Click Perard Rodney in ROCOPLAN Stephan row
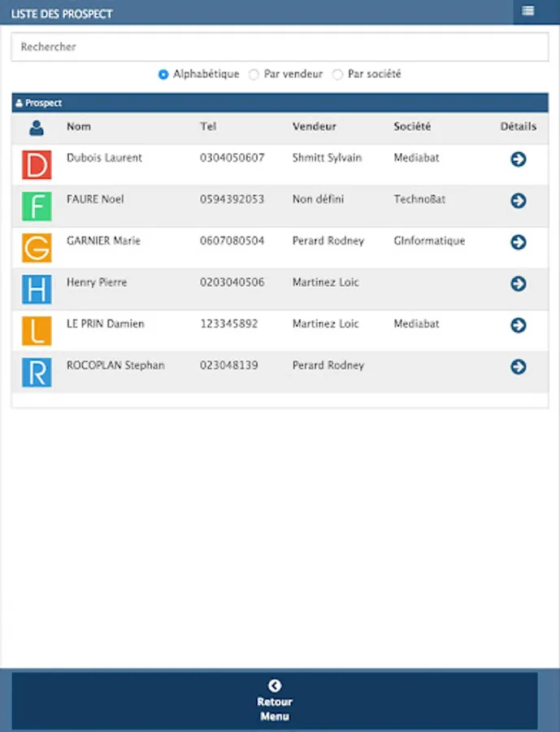The width and height of the screenshot is (560, 732). (328, 365)
